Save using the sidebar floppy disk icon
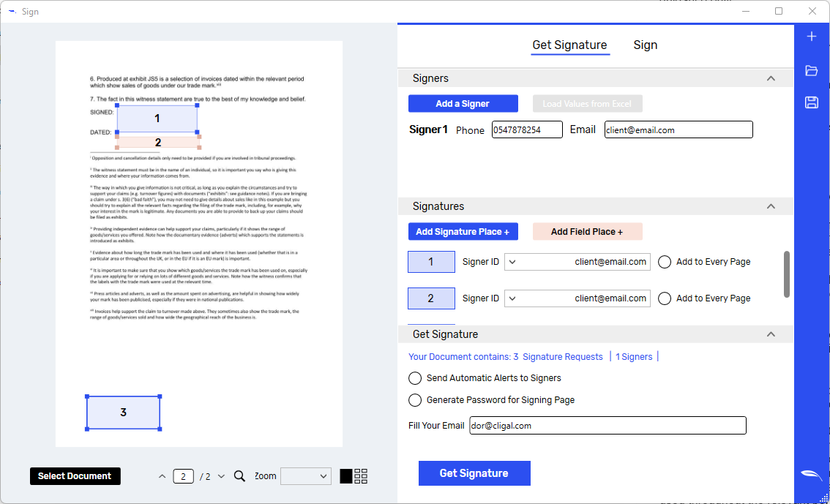This screenshot has width=830, height=504. point(811,102)
